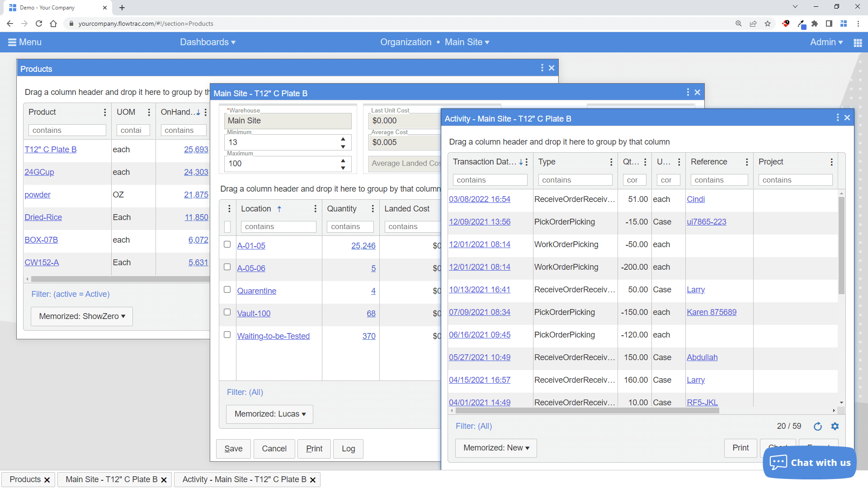868x488 pixels.
Task: Click the settings gear icon on Activity panel
Action: [x=835, y=426]
